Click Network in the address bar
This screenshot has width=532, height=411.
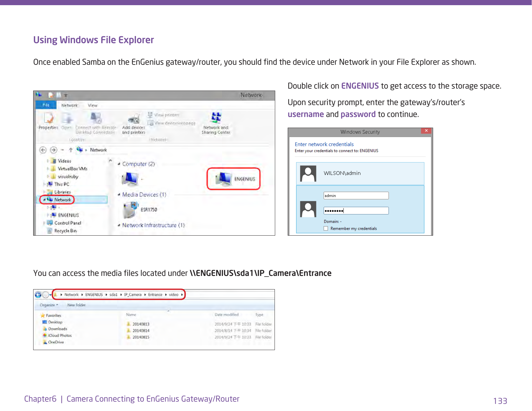(98, 150)
